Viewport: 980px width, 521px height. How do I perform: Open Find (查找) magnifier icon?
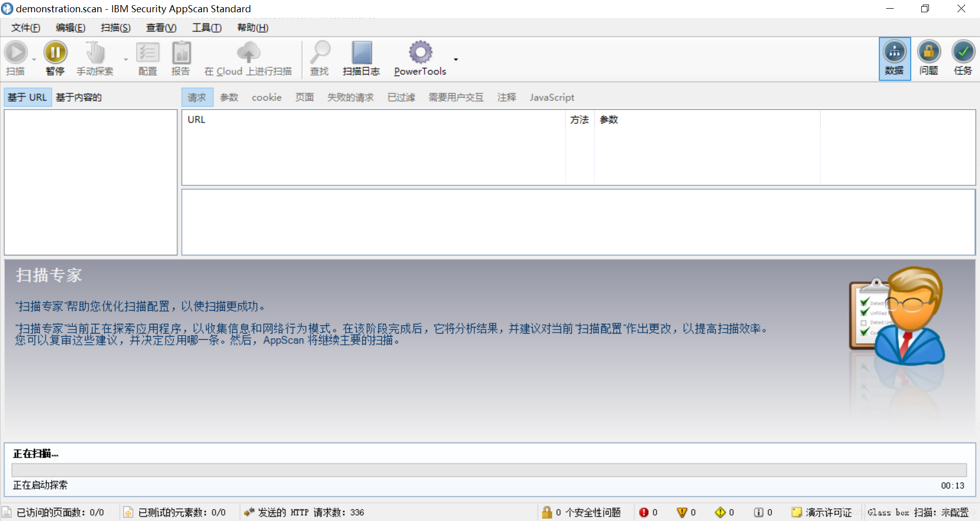320,52
